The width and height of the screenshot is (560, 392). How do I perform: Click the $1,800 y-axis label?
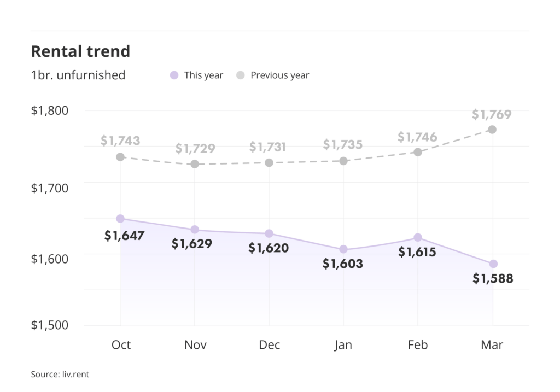click(50, 110)
